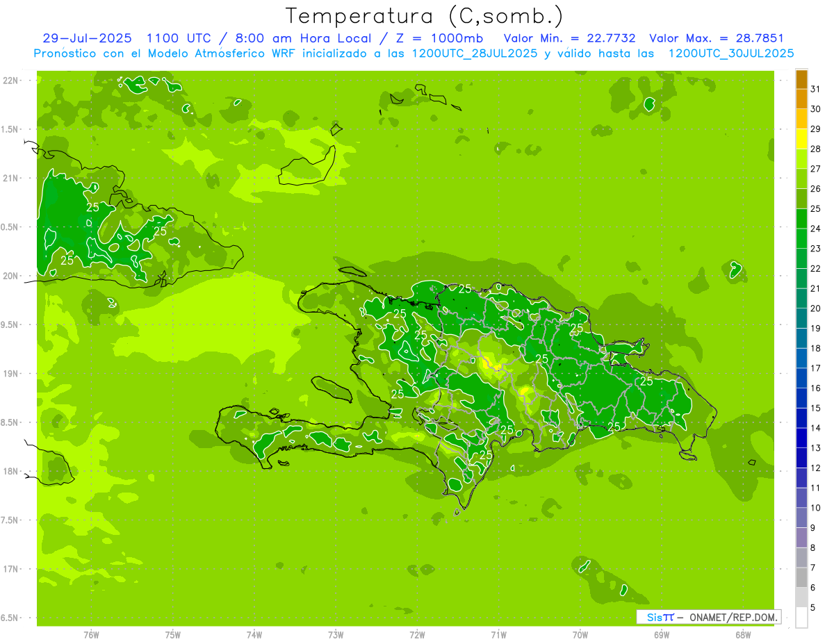Click longitude axis label "73W"

click(336, 634)
